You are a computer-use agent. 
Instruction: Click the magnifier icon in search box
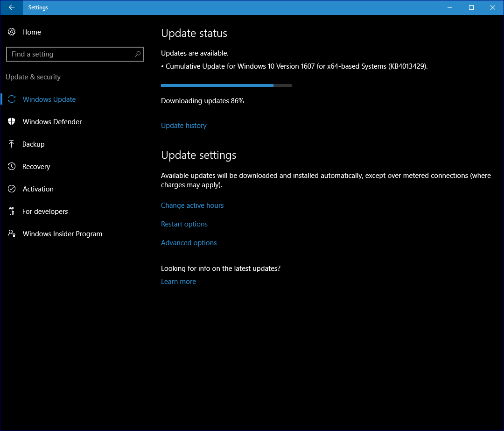tap(138, 54)
